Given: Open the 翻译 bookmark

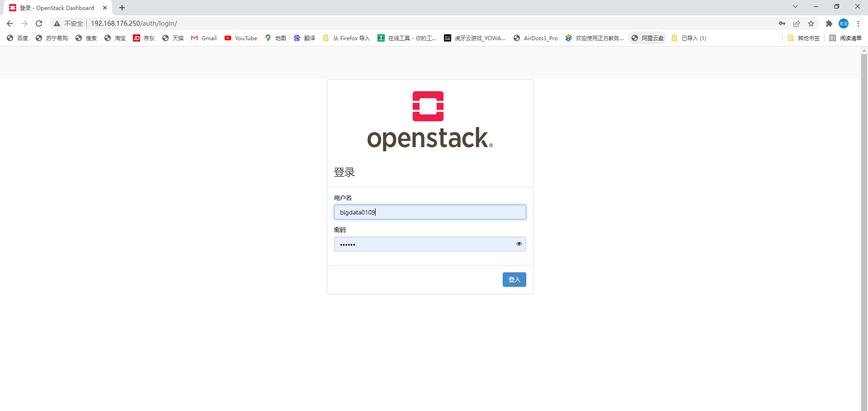Looking at the screenshot, I should pyautogui.click(x=305, y=38).
